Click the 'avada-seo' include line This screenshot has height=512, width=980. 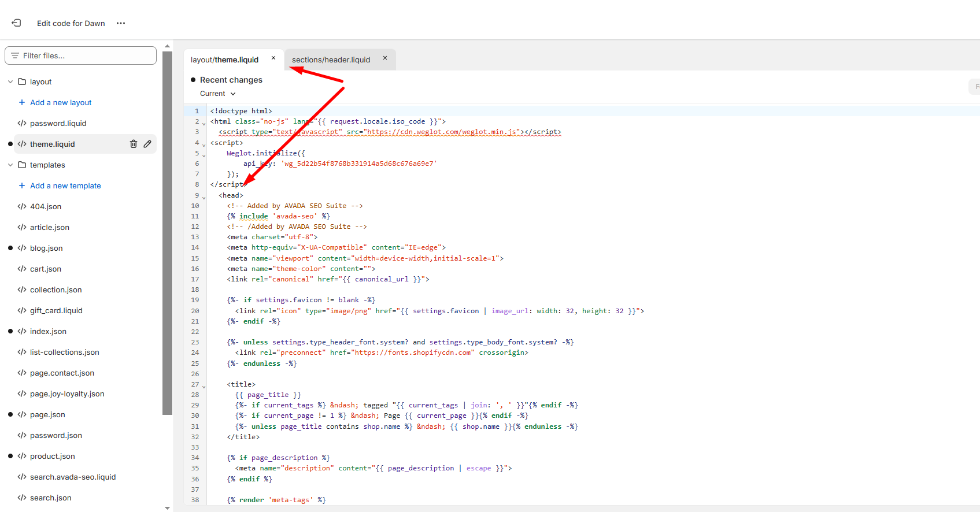[279, 216]
